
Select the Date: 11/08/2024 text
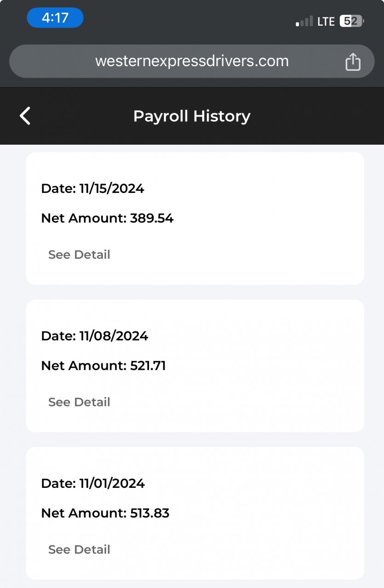click(x=94, y=336)
